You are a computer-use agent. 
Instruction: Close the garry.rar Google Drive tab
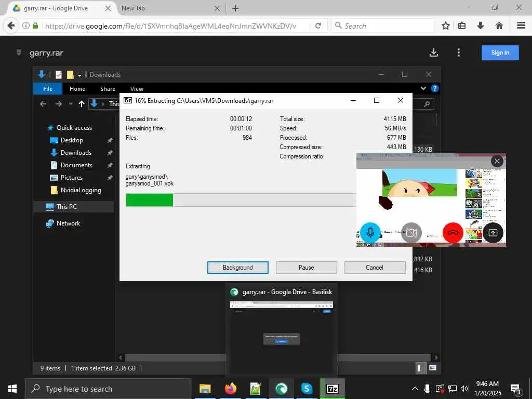pos(108,8)
